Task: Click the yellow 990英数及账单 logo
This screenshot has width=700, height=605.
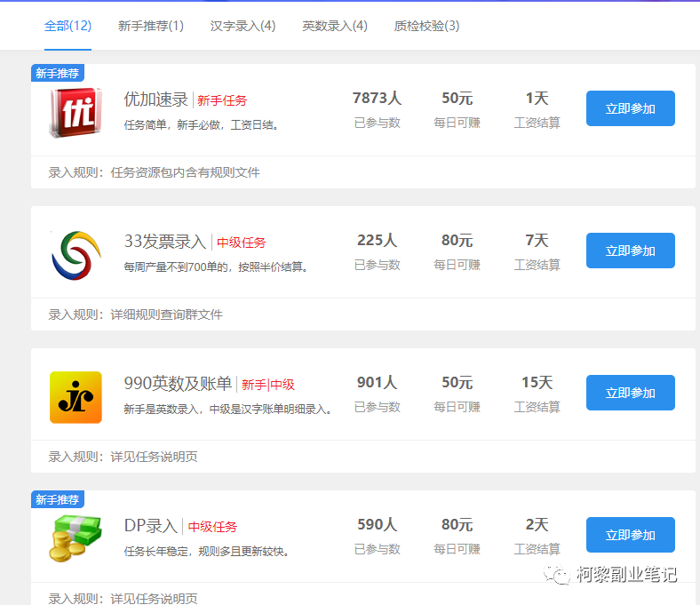Action: [x=76, y=397]
